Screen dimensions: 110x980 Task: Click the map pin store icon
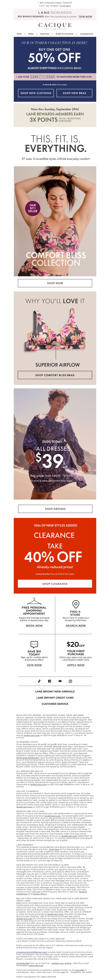(76, 604)
